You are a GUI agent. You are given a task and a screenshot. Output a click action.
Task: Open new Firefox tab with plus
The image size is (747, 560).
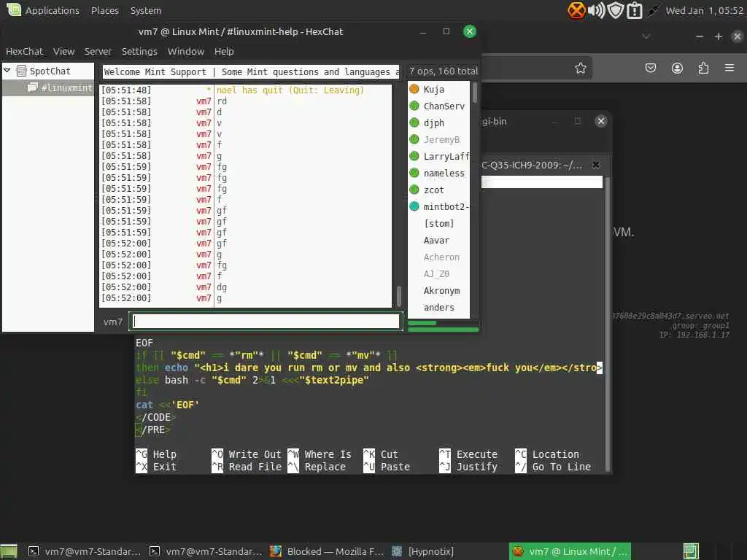coord(719,36)
